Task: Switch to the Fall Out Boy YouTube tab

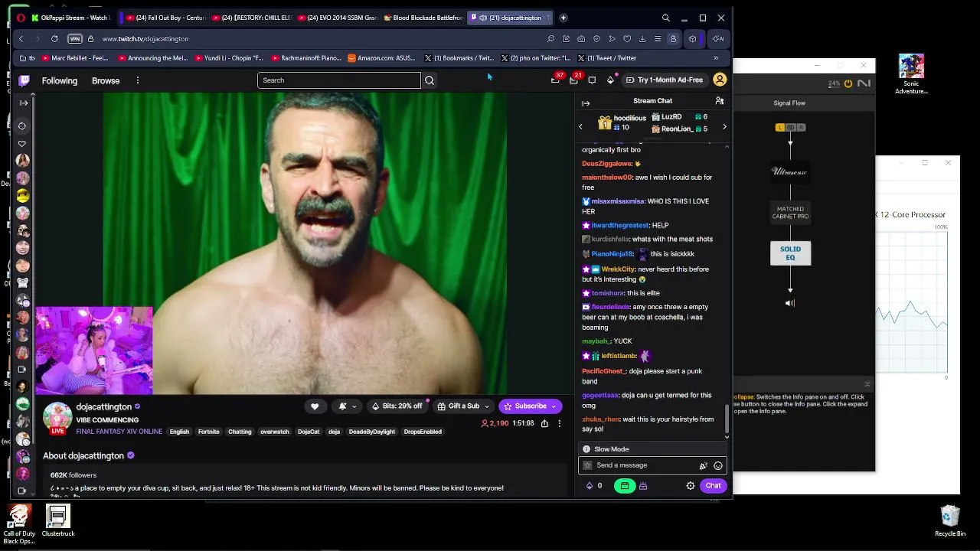Action: [x=166, y=18]
